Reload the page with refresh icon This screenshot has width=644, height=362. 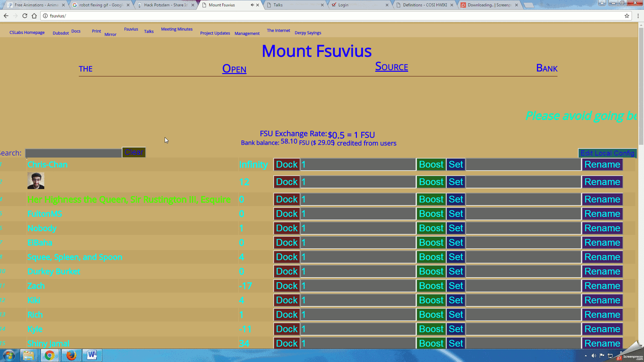pos(25,16)
